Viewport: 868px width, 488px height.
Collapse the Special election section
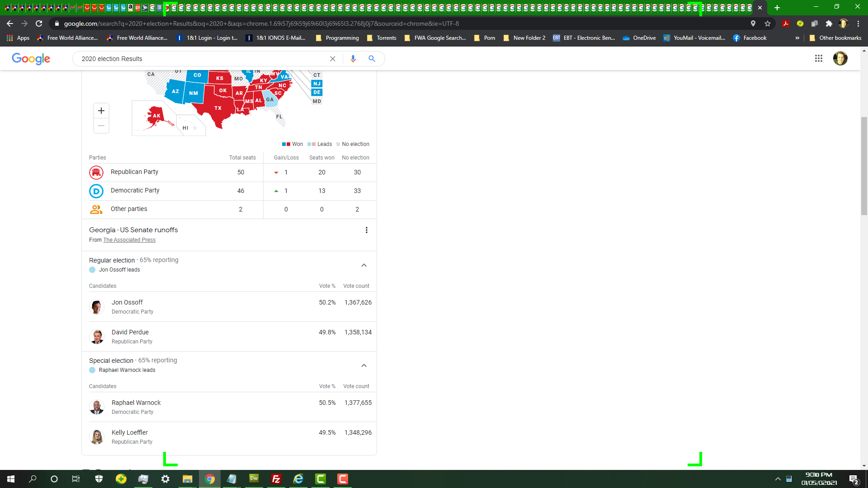pyautogui.click(x=364, y=366)
